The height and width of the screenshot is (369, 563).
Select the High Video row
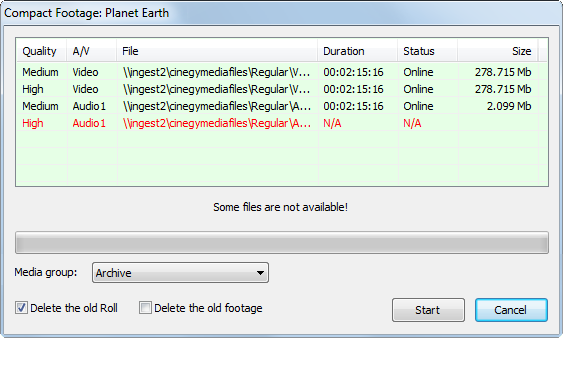[282, 89]
